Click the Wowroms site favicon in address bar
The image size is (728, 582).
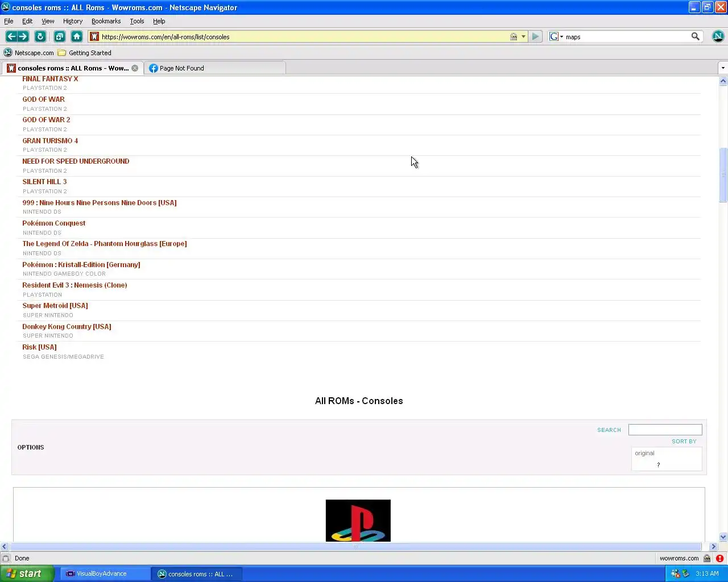(x=94, y=36)
